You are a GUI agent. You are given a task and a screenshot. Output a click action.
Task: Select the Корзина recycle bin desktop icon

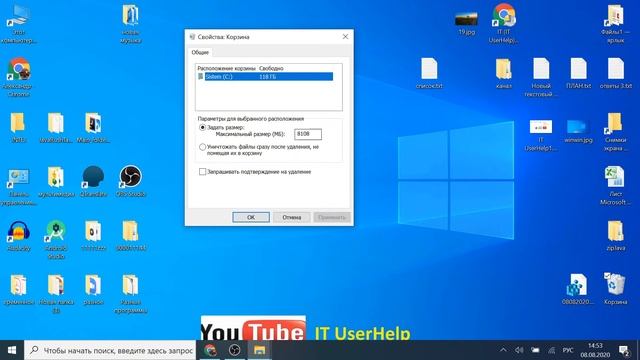(x=616, y=289)
